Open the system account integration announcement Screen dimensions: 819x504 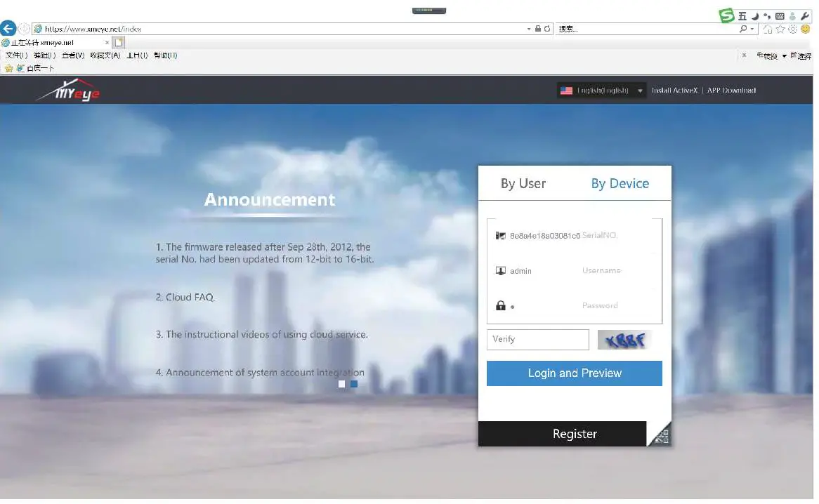point(260,373)
